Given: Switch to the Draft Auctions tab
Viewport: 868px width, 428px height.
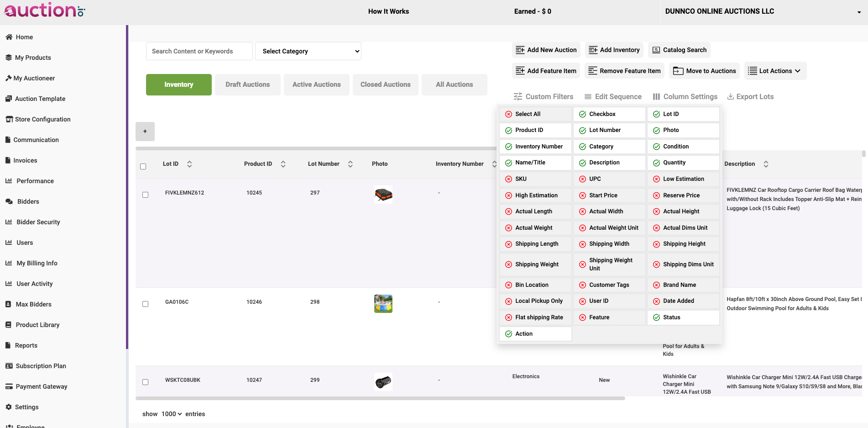Looking at the screenshot, I should tap(247, 85).
